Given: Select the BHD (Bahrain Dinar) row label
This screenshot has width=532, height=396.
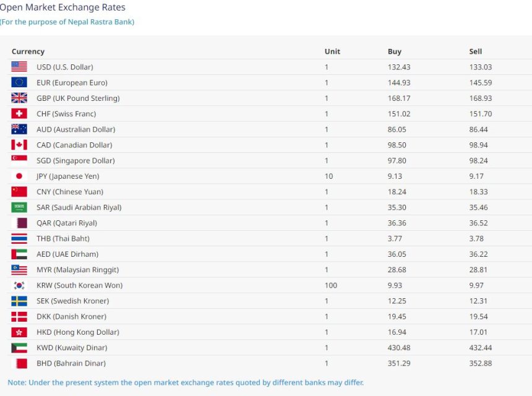Looking at the screenshot, I should coord(71,363).
